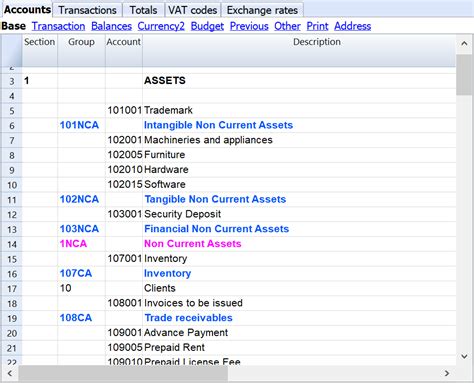Select row number 3 header

12,81
